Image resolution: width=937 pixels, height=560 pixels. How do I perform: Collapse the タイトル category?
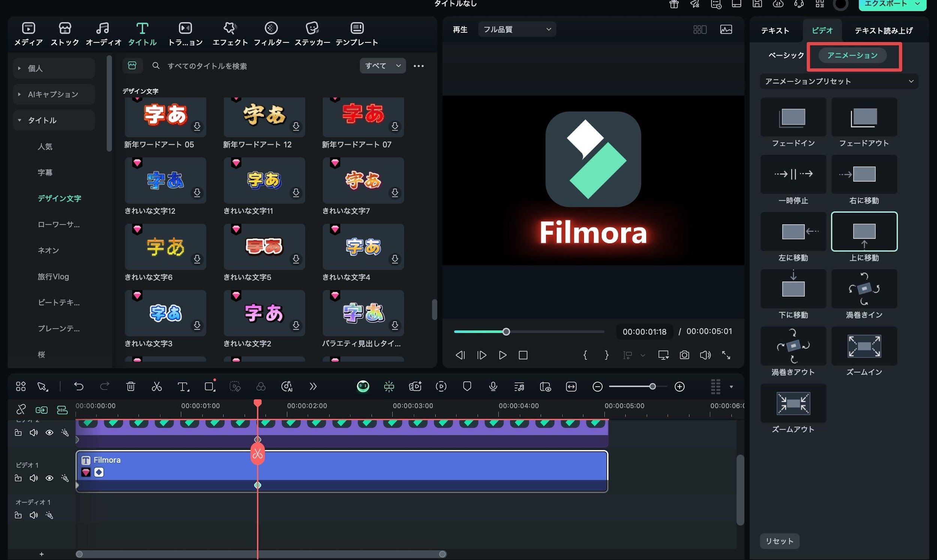(x=54, y=120)
